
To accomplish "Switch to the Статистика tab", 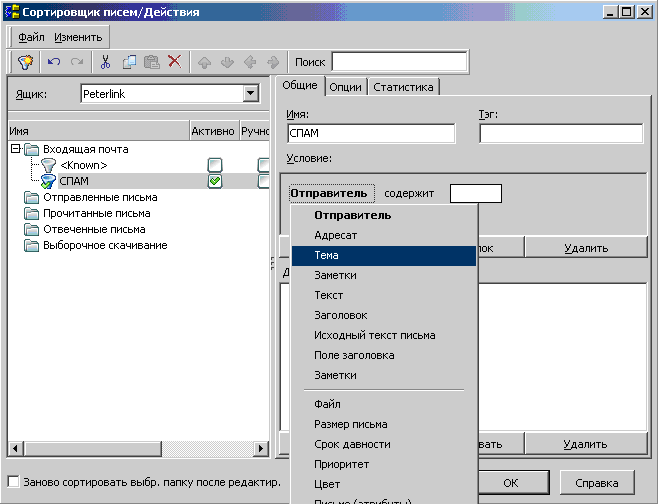I will [x=404, y=87].
